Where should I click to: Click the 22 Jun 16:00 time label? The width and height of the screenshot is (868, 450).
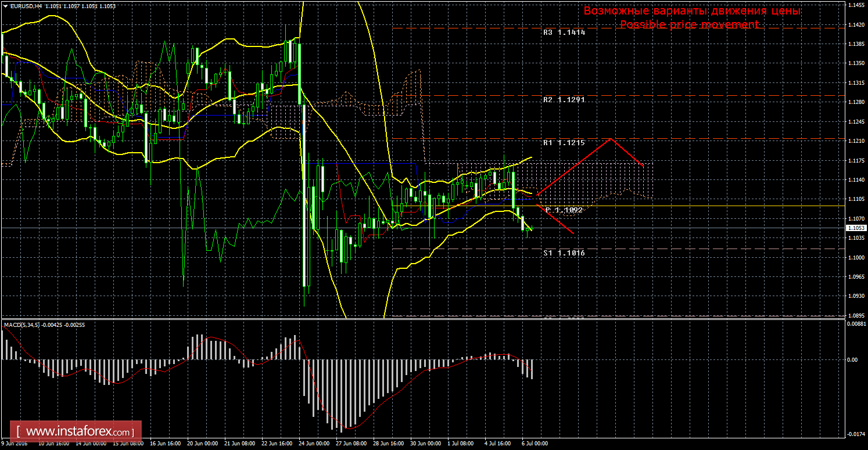(276, 443)
